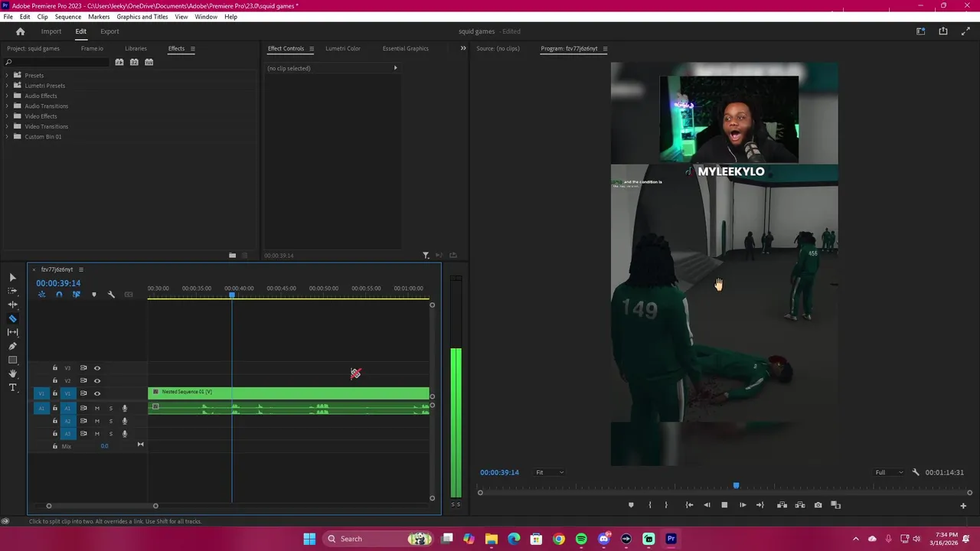
Task: Toggle Comparison View button
Action: click(835, 505)
